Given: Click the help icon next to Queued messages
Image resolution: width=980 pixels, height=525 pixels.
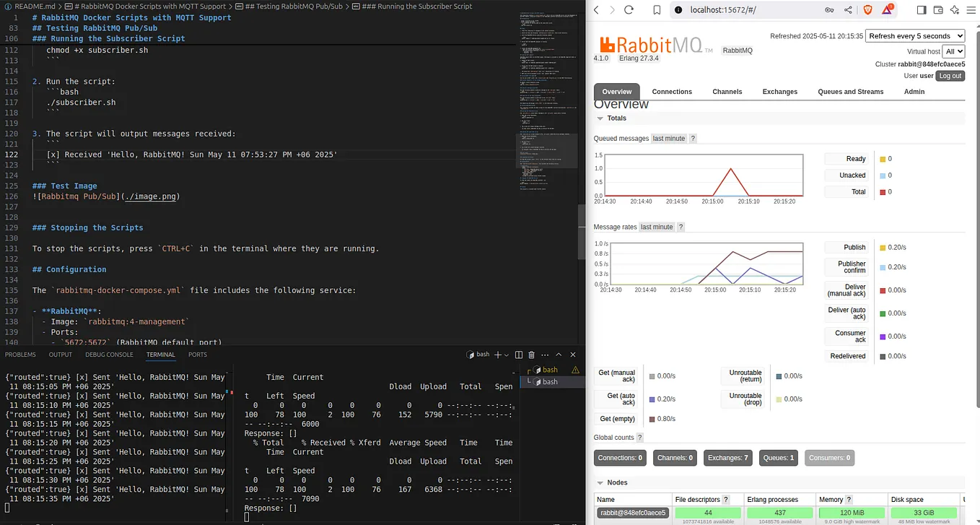Looking at the screenshot, I should point(692,138).
